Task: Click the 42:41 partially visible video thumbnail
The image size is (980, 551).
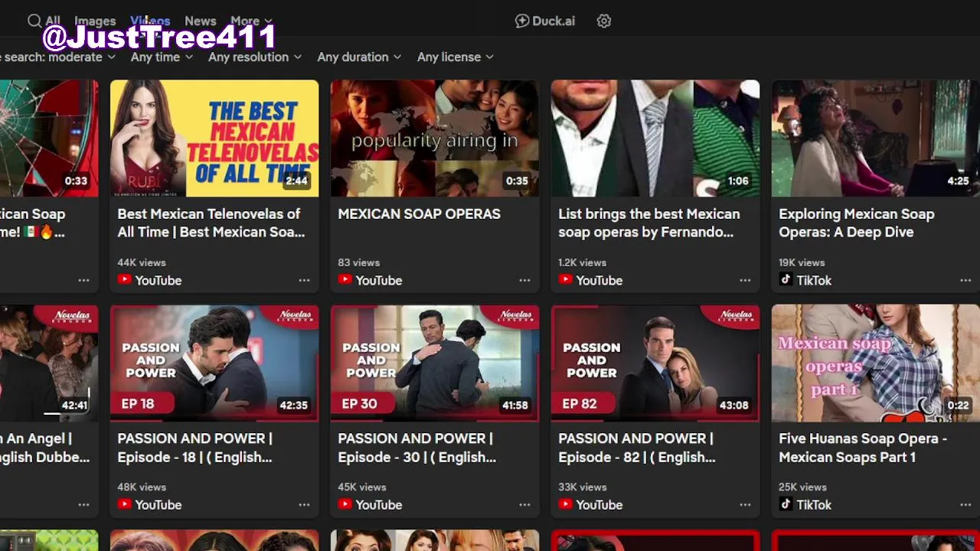Action: (x=49, y=363)
